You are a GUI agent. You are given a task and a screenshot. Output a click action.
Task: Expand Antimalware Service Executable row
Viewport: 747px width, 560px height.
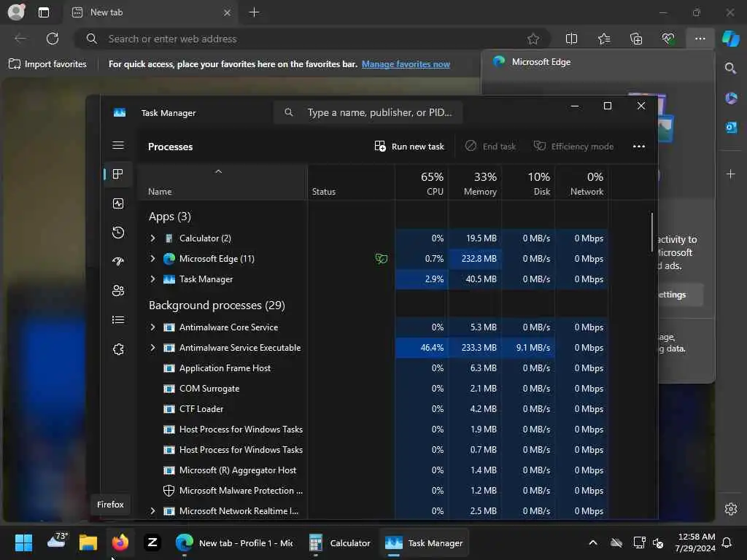tap(152, 348)
